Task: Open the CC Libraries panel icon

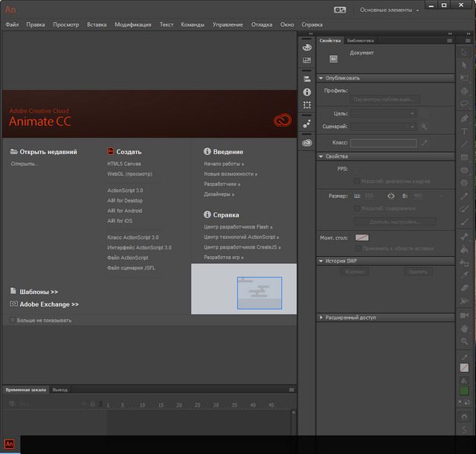Action: coord(307,142)
